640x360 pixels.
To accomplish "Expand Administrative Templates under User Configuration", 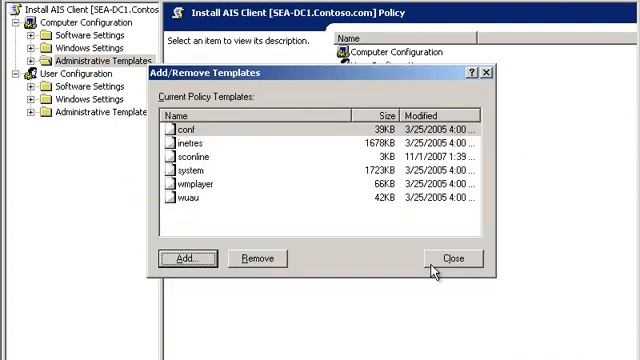I will [31, 112].
